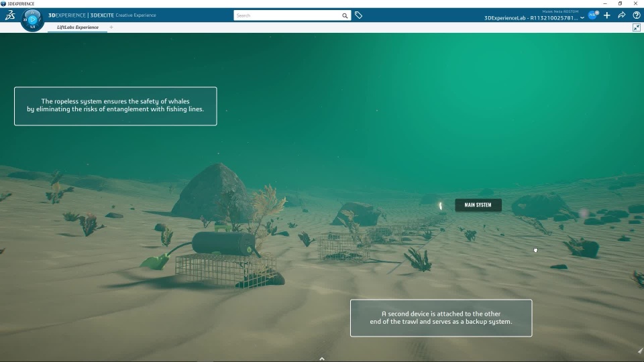Open the compass play button
644x362 pixels.
[32, 19]
